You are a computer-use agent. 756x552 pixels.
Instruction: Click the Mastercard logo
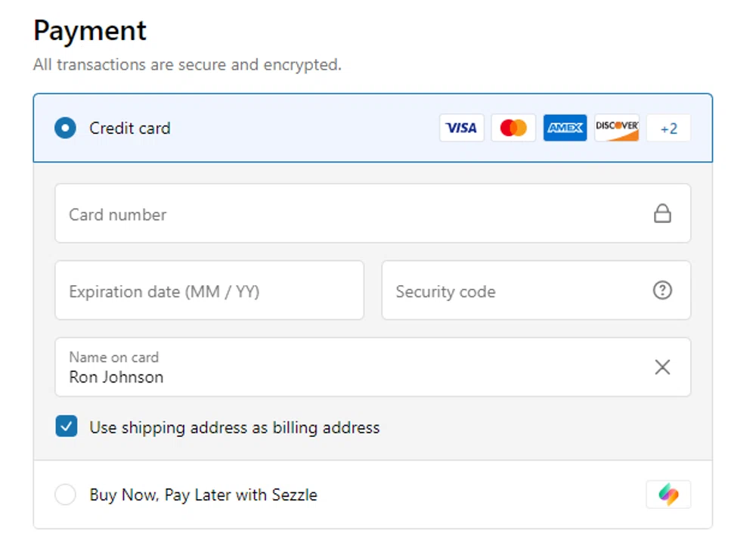click(x=513, y=128)
